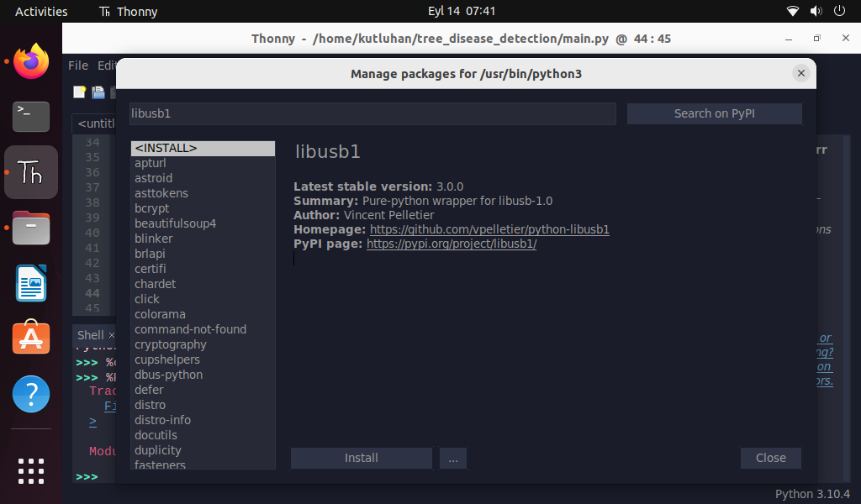Image resolution: width=861 pixels, height=504 pixels.
Task: Open Firefox from the dock
Action: tap(31, 61)
